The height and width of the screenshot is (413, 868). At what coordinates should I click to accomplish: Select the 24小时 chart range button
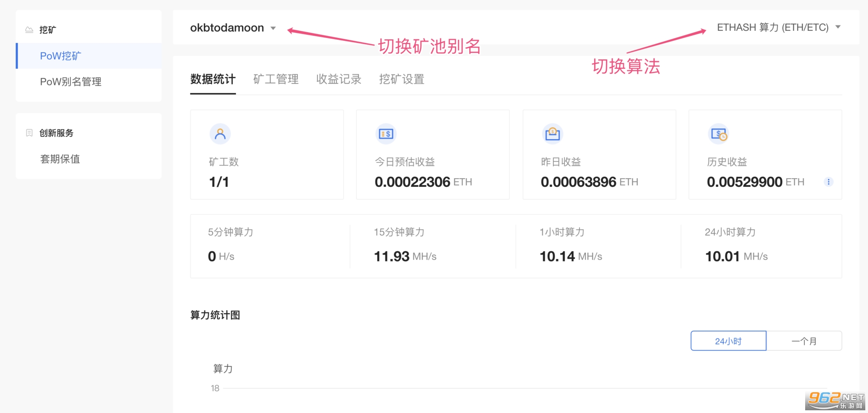click(728, 341)
